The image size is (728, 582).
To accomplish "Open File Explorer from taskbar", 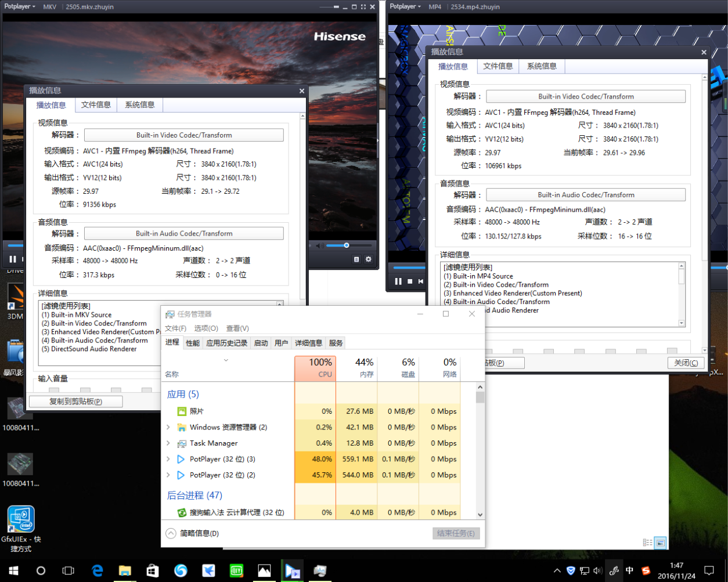I will click(125, 570).
